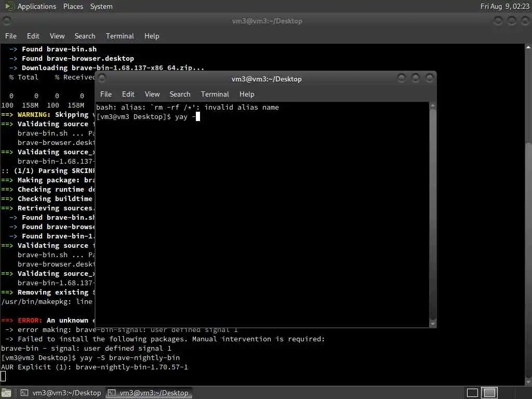This screenshot has height=399, width=532.
Task: Open Terminal menu in the background terminal
Action: click(x=120, y=36)
